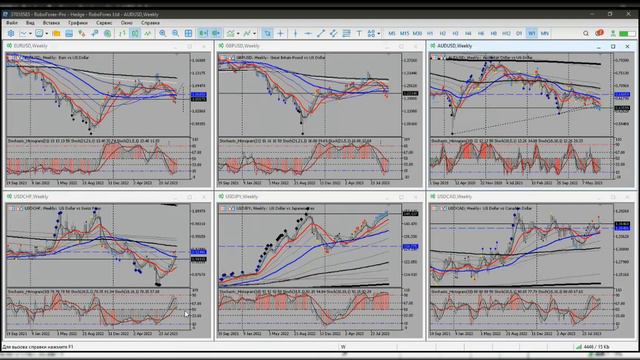The width and height of the screenshot is (640, 360).
Task: Restore the AUDUSD,Weekly chart window size
Action: click(613, 47)
